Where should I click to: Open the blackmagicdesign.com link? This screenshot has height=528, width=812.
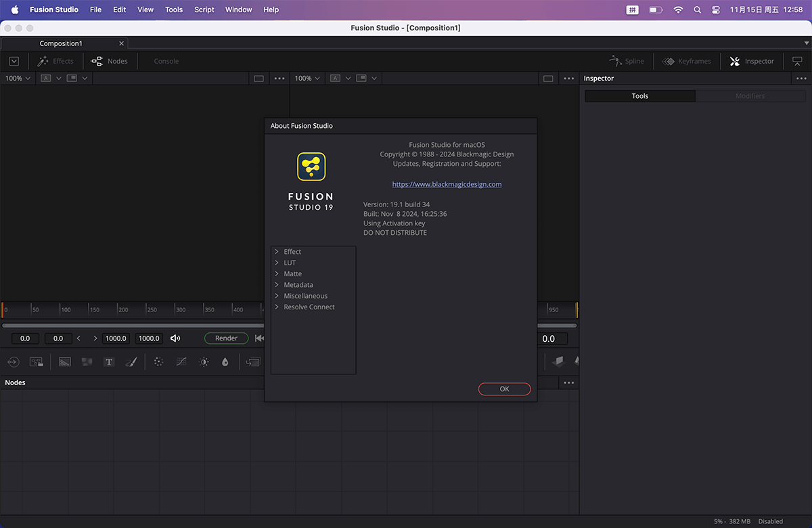447,184
